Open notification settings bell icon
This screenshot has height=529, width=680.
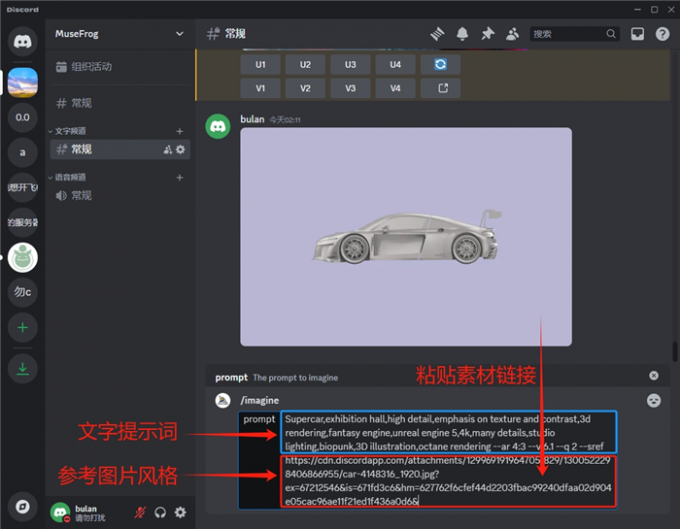coord(462,34)
